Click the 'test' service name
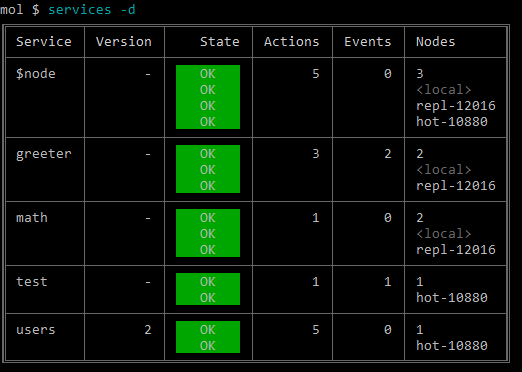 [x=32, y=282]
